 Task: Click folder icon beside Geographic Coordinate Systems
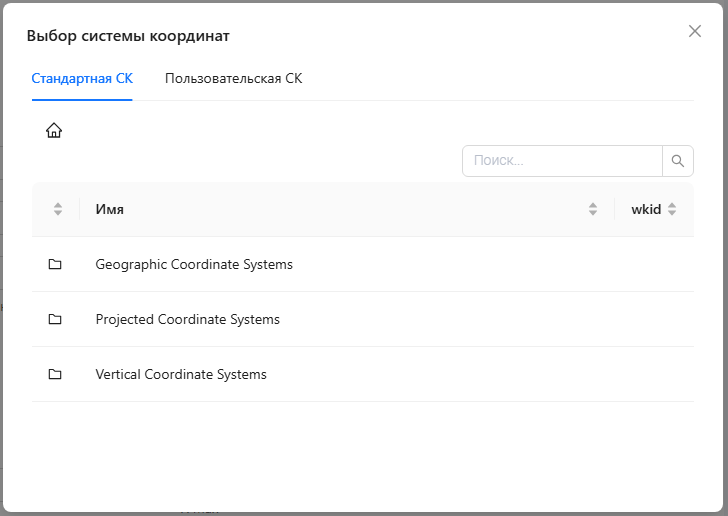click(55, 264)
